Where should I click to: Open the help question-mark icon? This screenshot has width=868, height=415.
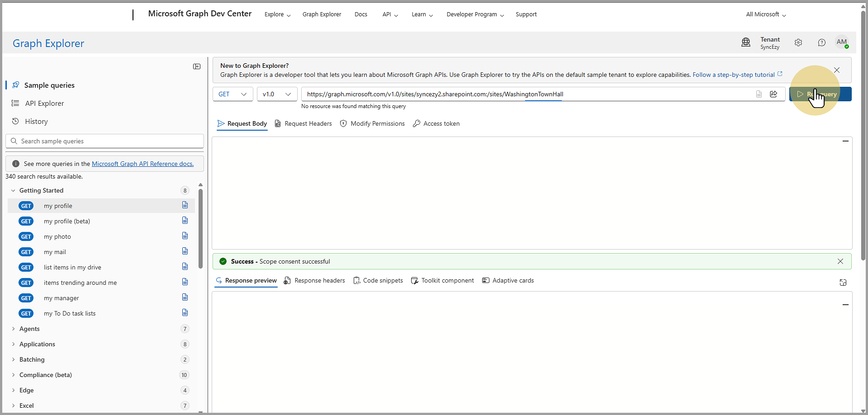click(822, 42)
